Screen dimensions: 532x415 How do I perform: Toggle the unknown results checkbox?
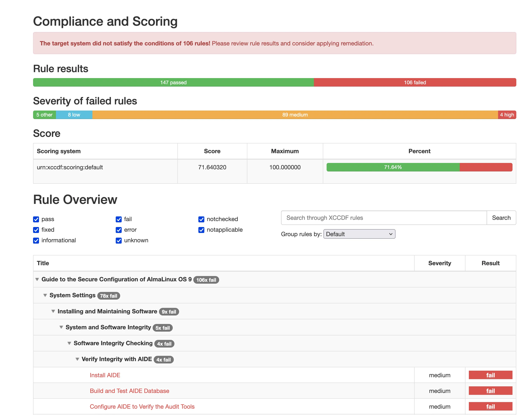119,241
